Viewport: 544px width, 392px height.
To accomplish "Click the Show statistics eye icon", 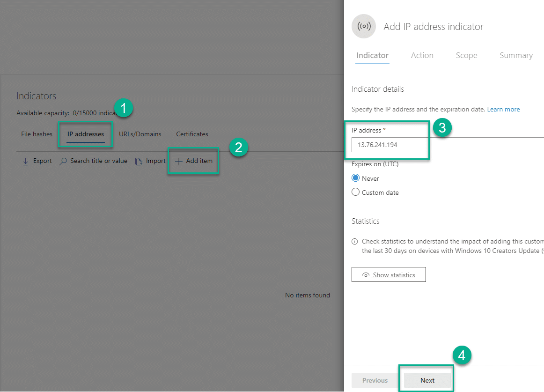I will (x=366, y=274).
